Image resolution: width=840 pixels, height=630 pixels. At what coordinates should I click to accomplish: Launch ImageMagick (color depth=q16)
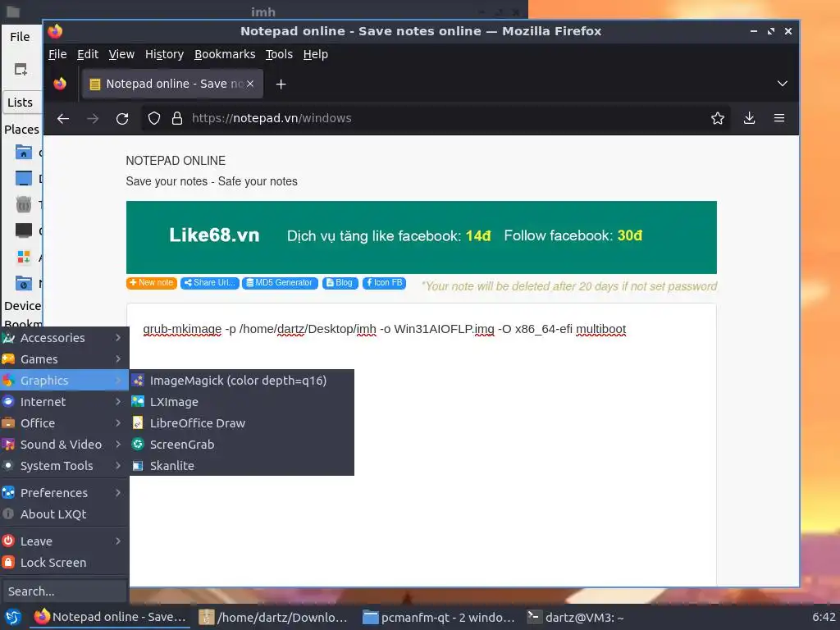pyautogui.click(x=242, y=381)
